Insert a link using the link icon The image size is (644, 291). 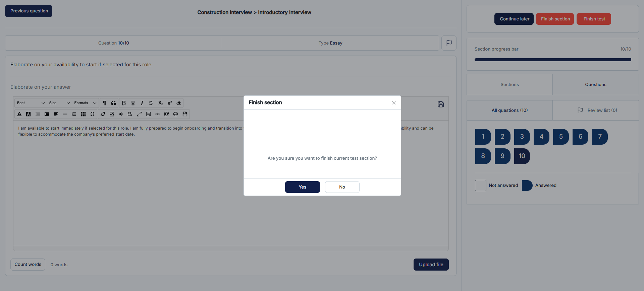point(103,114)
